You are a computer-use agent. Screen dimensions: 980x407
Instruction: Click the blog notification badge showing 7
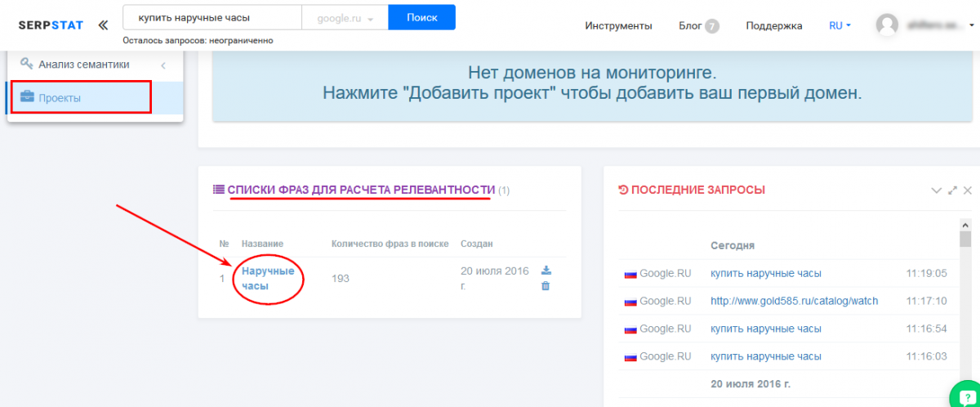click(712, 26)
